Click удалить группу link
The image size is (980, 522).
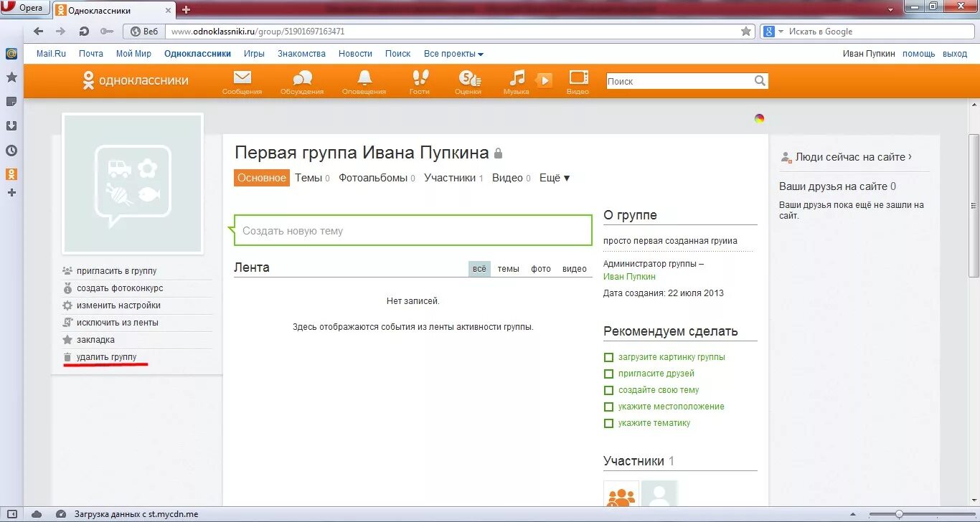coord(106,357)
